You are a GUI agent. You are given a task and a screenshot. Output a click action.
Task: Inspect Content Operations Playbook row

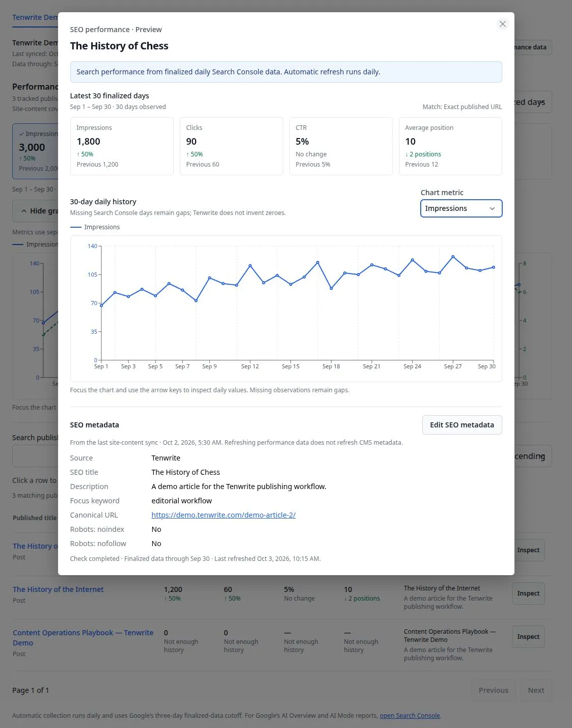528,637
